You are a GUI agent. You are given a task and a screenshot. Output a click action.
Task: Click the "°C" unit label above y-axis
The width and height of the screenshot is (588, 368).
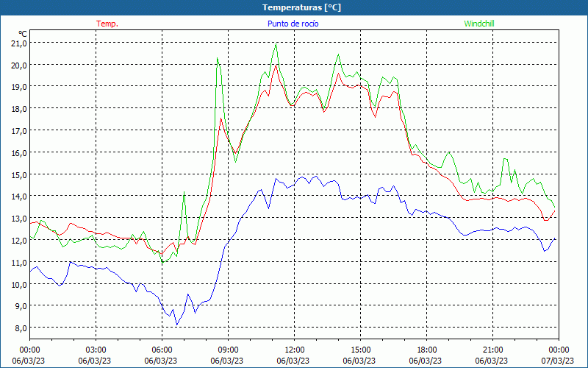click(x=23, y=33)
